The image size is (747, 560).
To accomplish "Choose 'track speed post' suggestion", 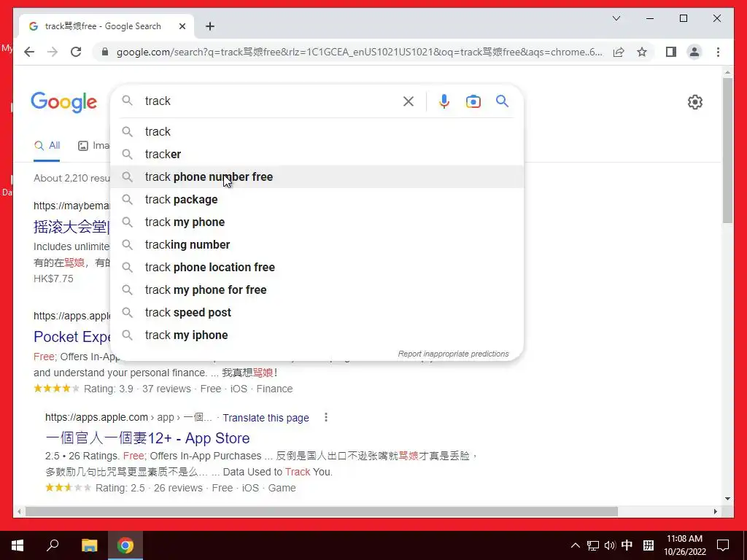I will (317, 312).
